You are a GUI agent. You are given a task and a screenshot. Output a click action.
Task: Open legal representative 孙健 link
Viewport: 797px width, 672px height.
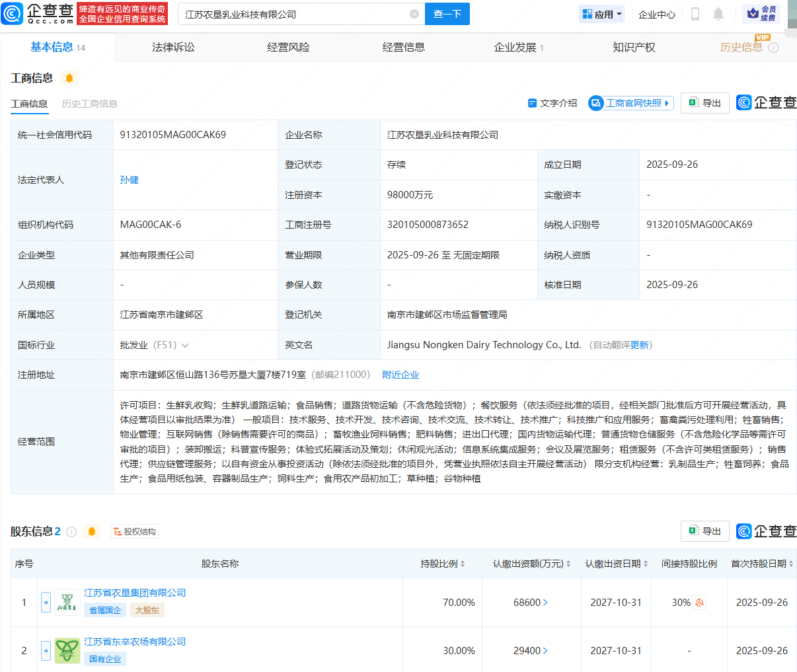tap(129, 180)
